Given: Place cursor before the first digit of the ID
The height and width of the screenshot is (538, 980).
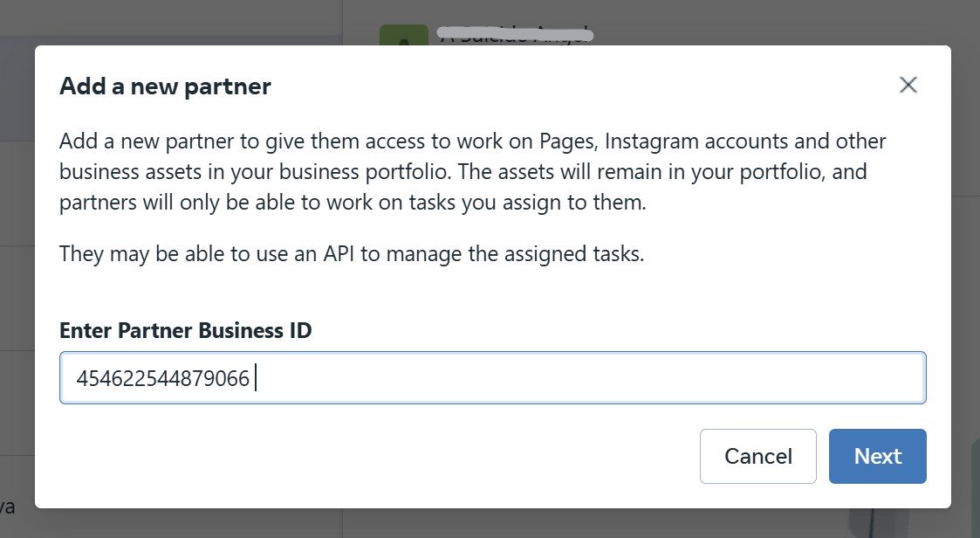Looking at the screenshot, I should 77,379.
